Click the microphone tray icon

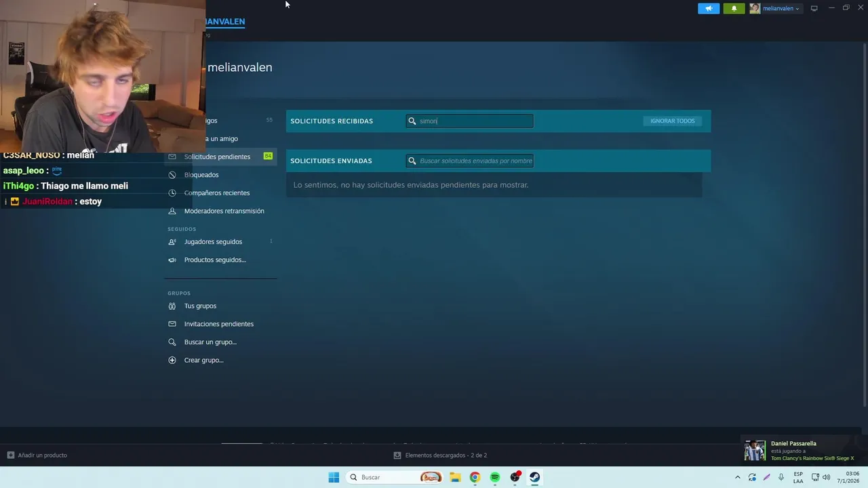pyautogui.click(x=781, y=477)
